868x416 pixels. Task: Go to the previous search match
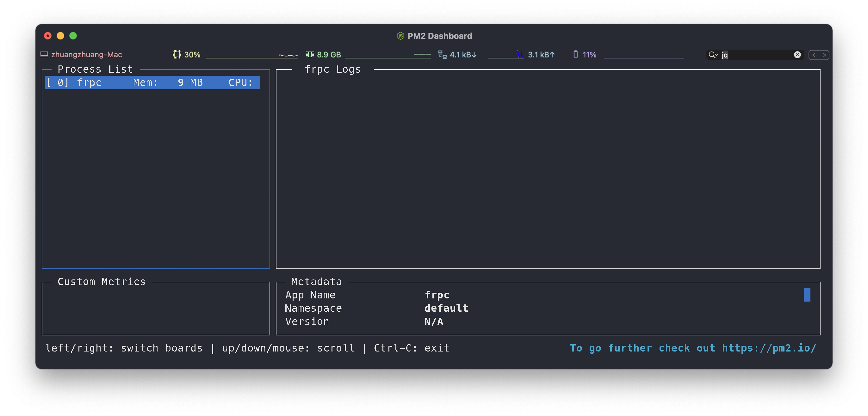pos(813,55)
